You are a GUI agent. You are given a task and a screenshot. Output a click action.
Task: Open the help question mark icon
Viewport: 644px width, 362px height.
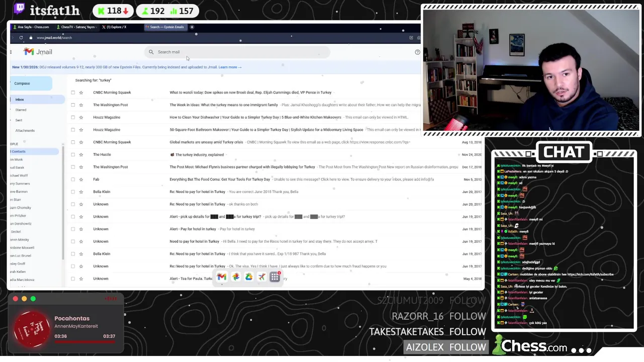(417, 52)
